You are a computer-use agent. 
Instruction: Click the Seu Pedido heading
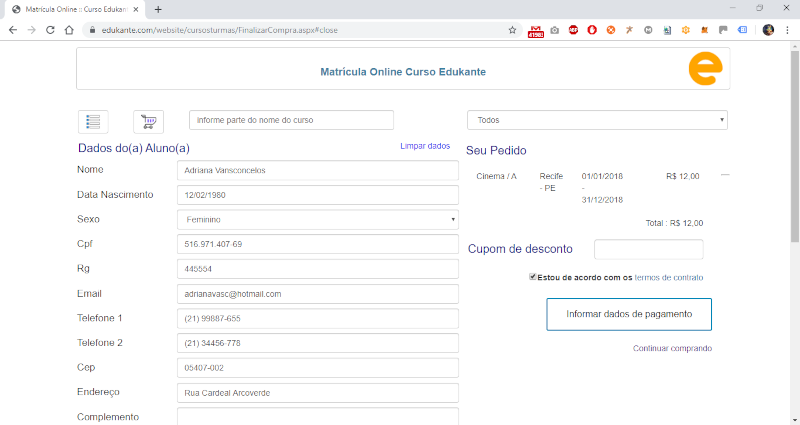pyautogui.click(x=496, y=151)
